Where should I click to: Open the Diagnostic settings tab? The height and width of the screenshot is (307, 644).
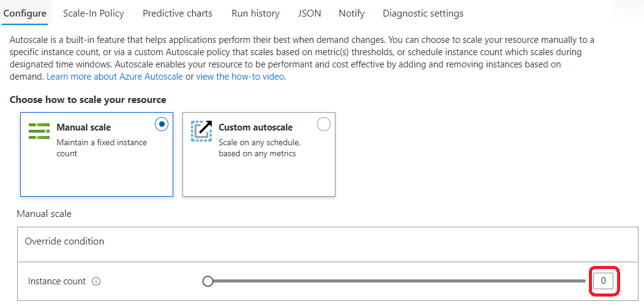point(423,13)
